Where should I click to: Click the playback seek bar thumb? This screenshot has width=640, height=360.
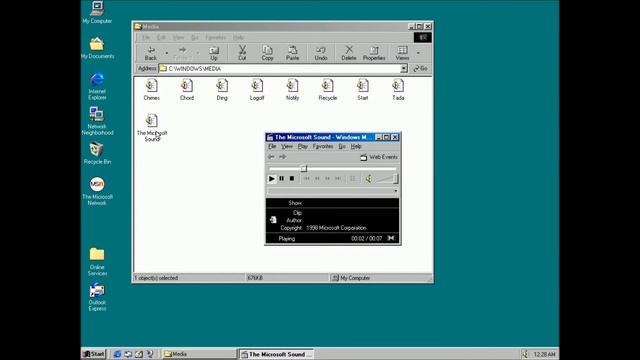[x=304, y=169]
